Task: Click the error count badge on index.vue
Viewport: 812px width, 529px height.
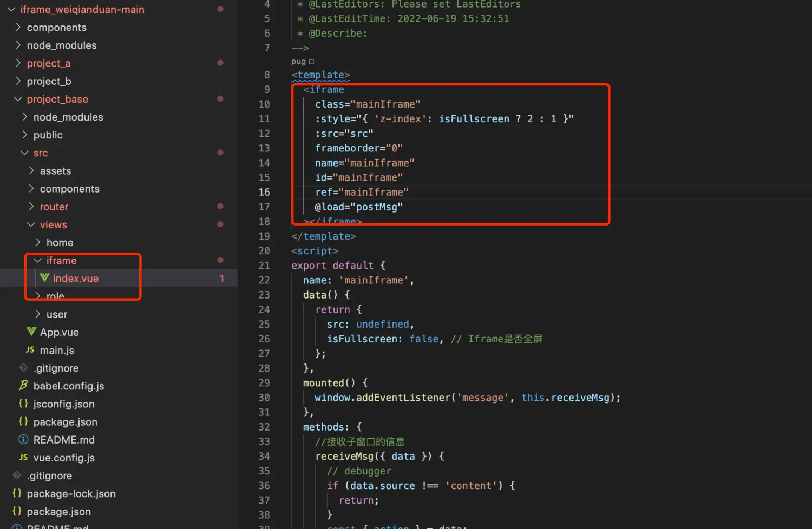Action: (x=221, y=279)
